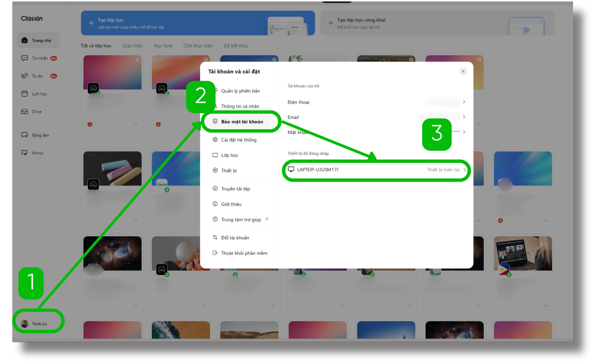This screenshot has height=364, width=602.
Task: Select Cài đặt hệ thống menu item
Action: click(239, 140)
